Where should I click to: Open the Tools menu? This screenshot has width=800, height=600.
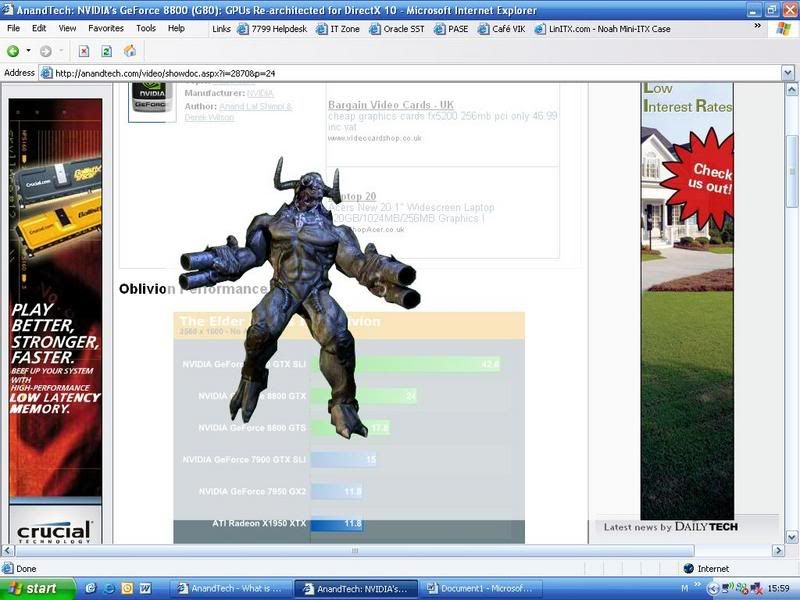click(x=145, y=29)
